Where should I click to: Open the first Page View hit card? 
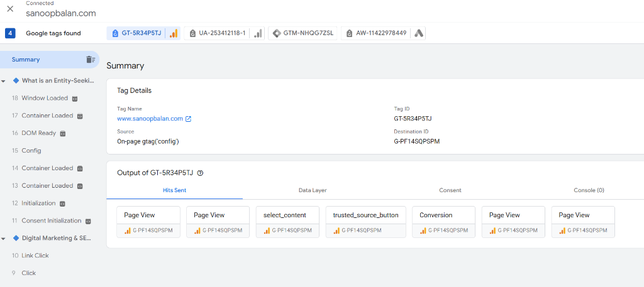pos(148,222)
